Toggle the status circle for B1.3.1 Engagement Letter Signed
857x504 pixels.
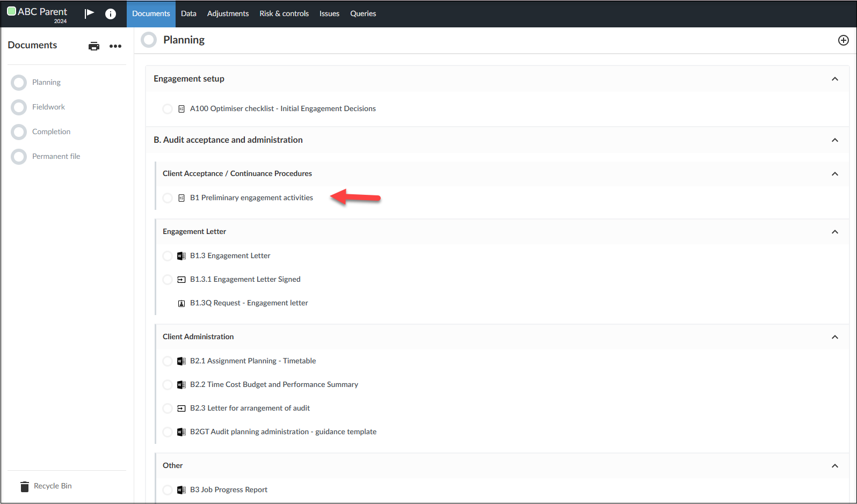click(168, 280)
